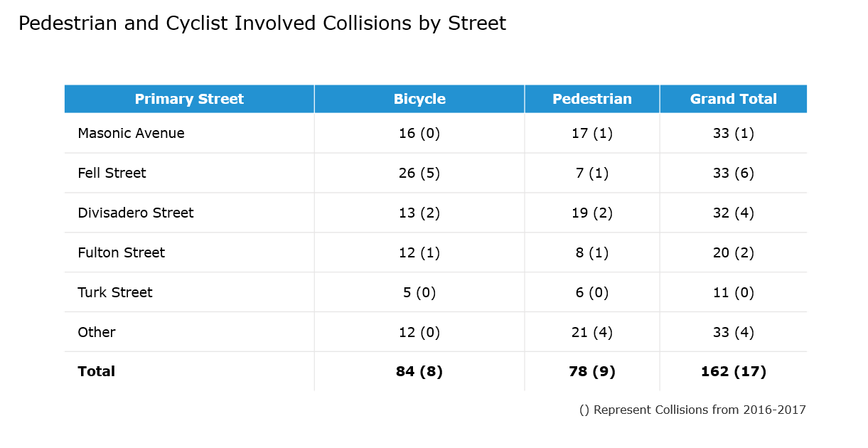Click Turk Street's bicycle count 5 (0)
Viewport: 868px width, 448px height.
pos(419,292)
